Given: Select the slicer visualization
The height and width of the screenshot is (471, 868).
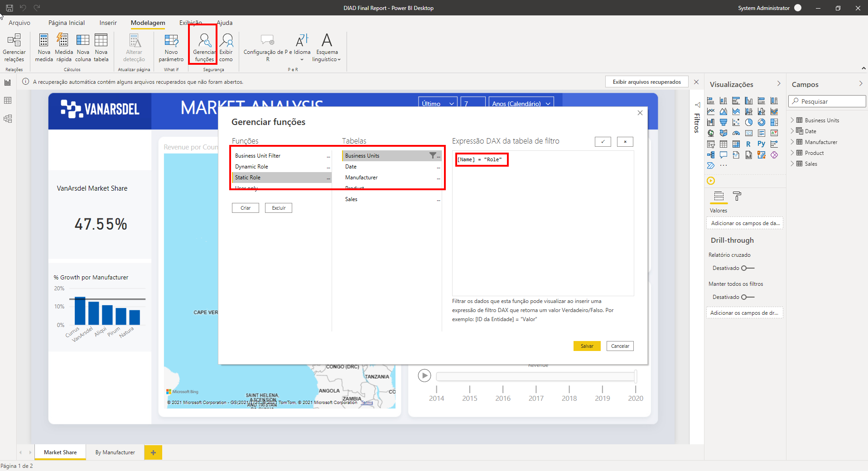Looking at the screenshot, I should (x=711, y=144).
